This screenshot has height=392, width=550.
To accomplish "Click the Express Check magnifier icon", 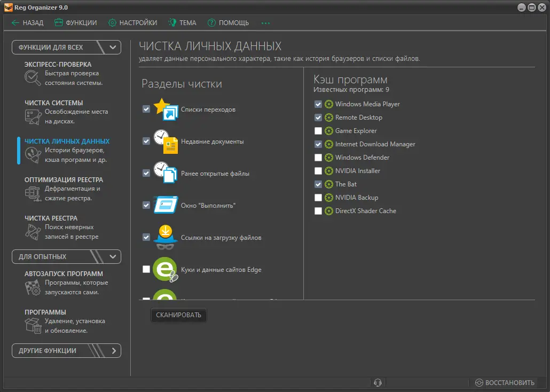I will coord(33,78).
